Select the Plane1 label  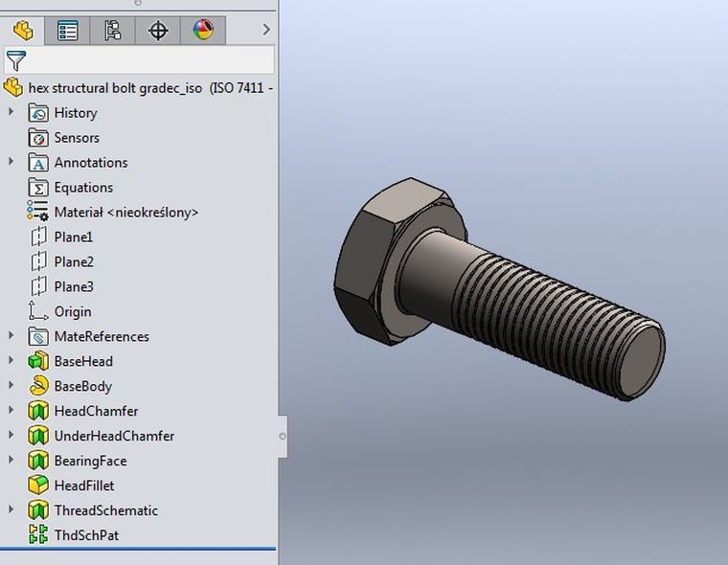[74, 237]
